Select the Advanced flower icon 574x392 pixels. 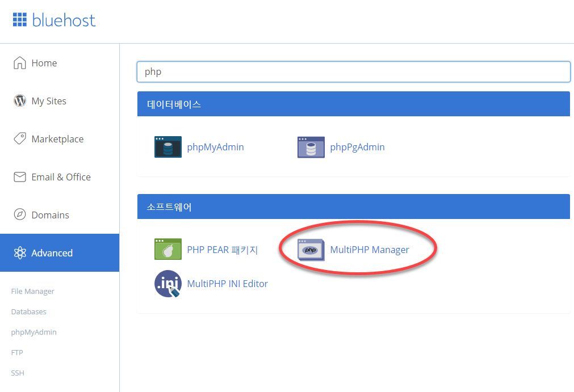point(21,252)
